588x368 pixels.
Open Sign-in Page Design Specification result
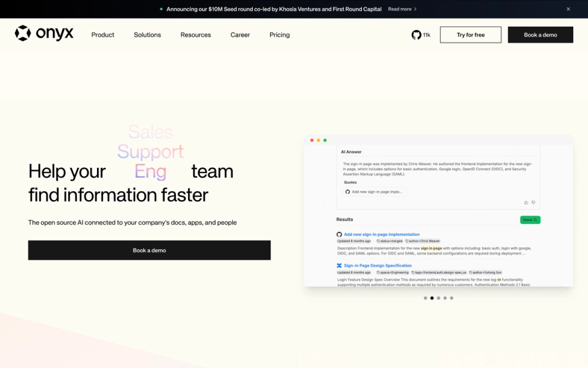(377, 266)
